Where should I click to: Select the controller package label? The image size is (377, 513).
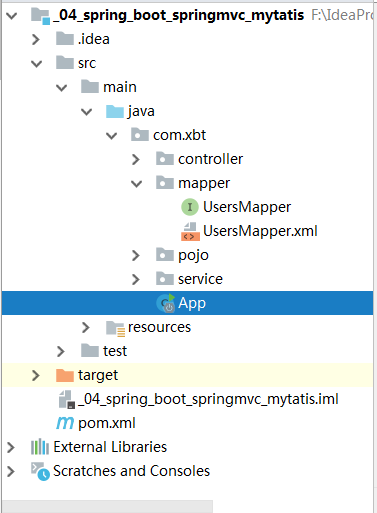[x=210, y=159]
